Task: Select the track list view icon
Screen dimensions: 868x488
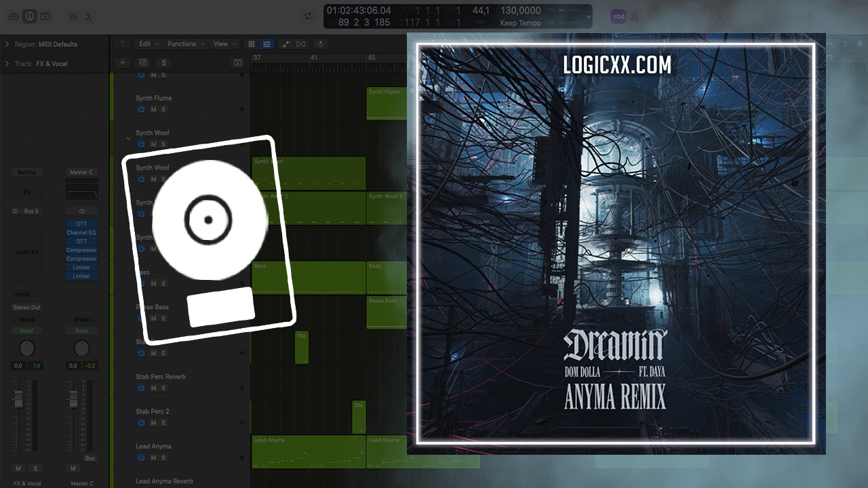Action: 267,44
